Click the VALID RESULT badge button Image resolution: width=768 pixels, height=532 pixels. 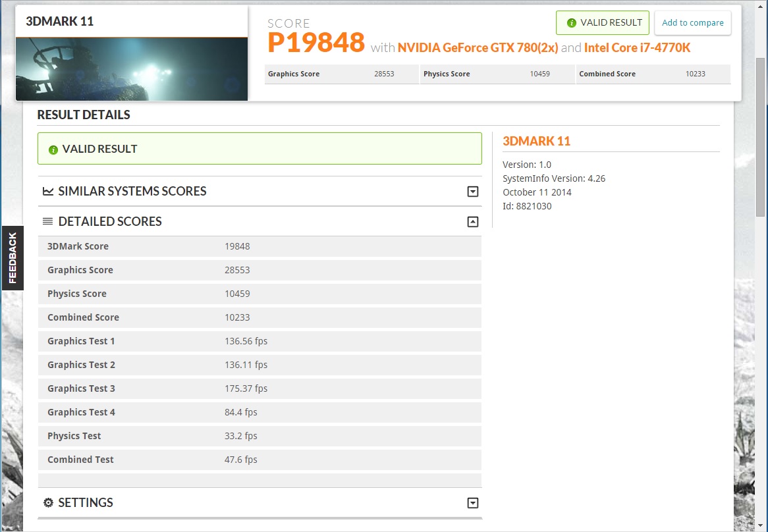click(602, 22)
